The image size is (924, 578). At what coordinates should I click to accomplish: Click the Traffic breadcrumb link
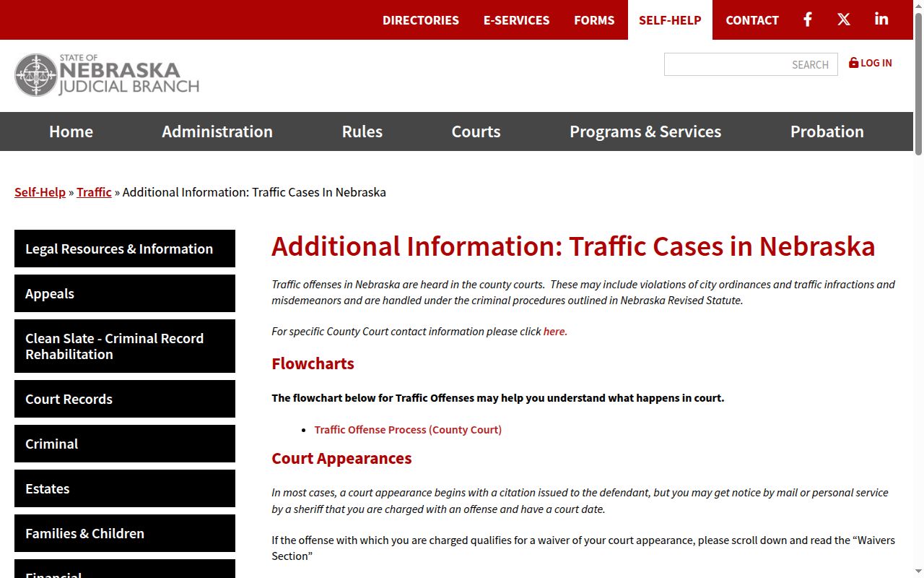point(94,192)
